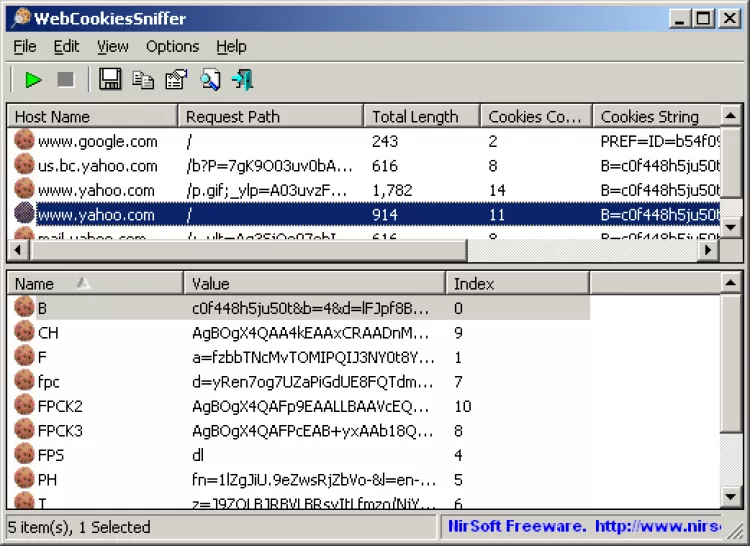Click upper pane vertical scrollbar down arrow
Image resolution: width=750 pixels, height=546 pixels.
coord(730,227)
